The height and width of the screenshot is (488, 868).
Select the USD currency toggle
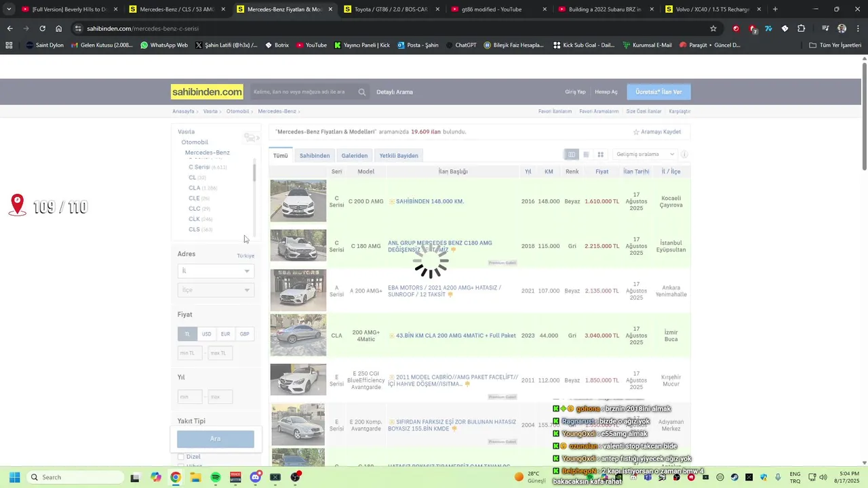click(206, 334)
